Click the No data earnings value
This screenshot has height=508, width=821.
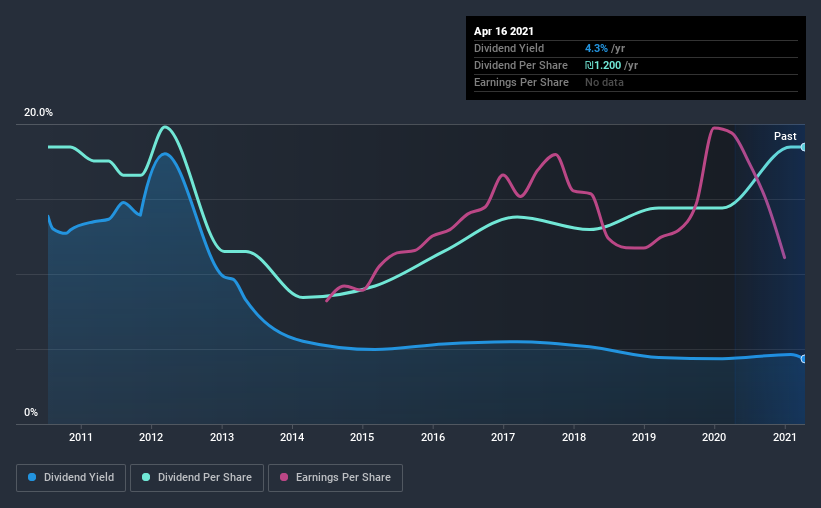[x=604, y=82]
